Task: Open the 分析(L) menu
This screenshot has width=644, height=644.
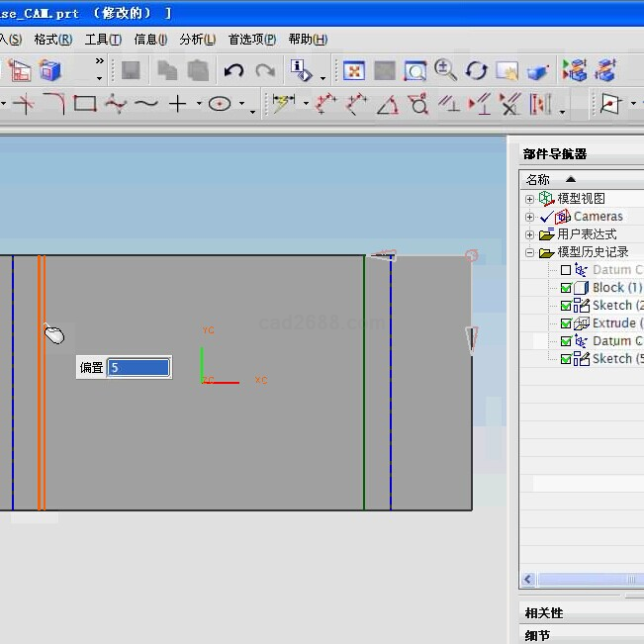Action: point(197,40)
